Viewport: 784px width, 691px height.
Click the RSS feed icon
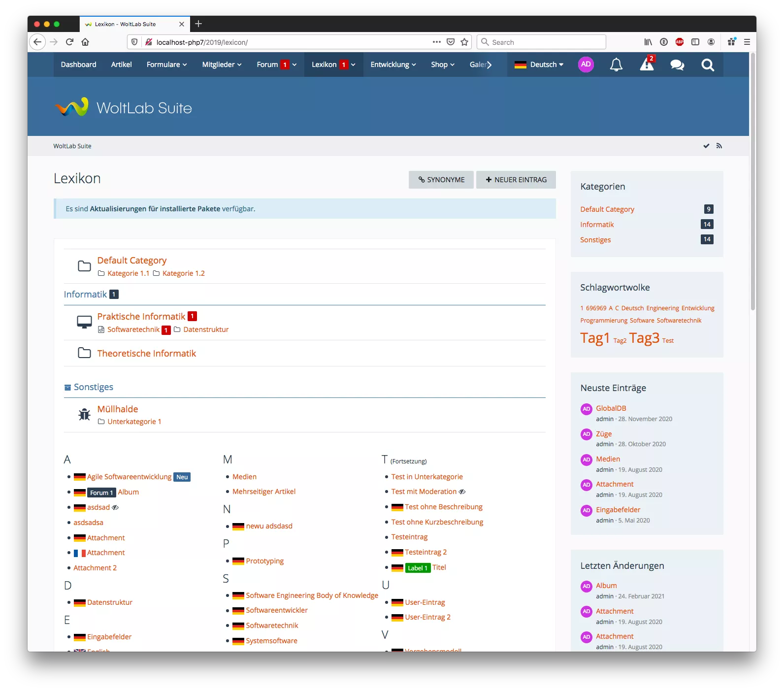click(x=719, y=146)
